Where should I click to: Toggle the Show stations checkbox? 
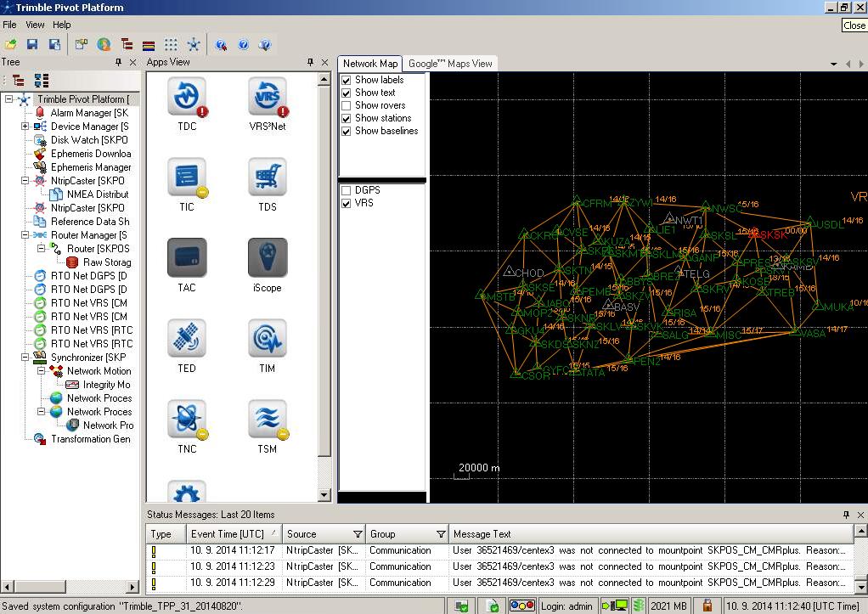coord(346,119)
